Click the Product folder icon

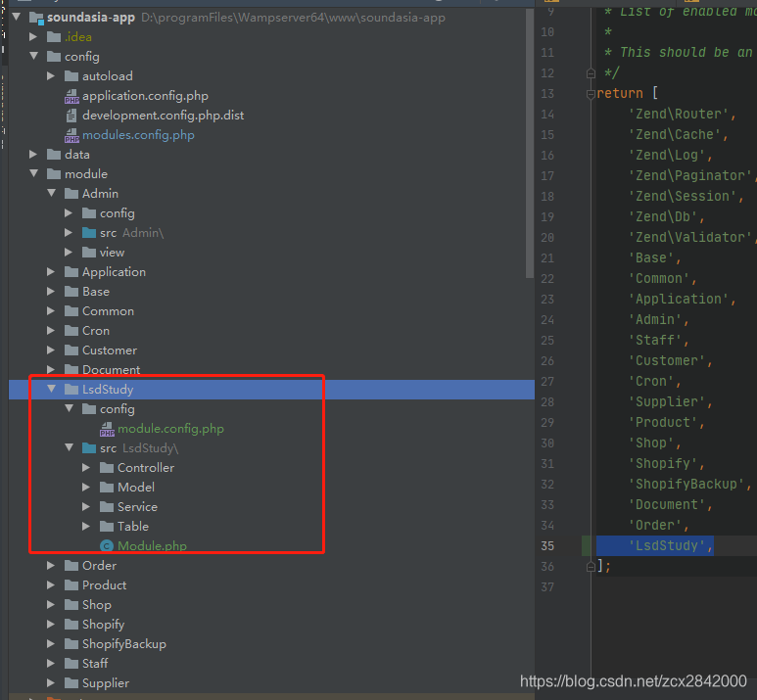(x=71, y=585)
